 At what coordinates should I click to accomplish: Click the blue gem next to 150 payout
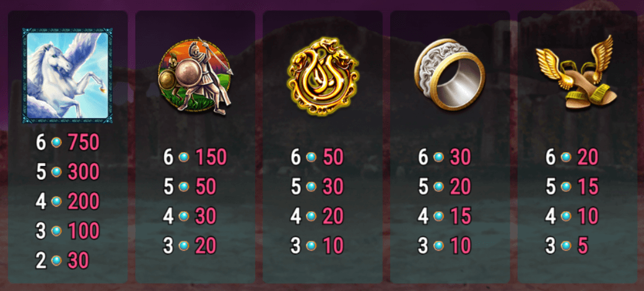(183, 157)
